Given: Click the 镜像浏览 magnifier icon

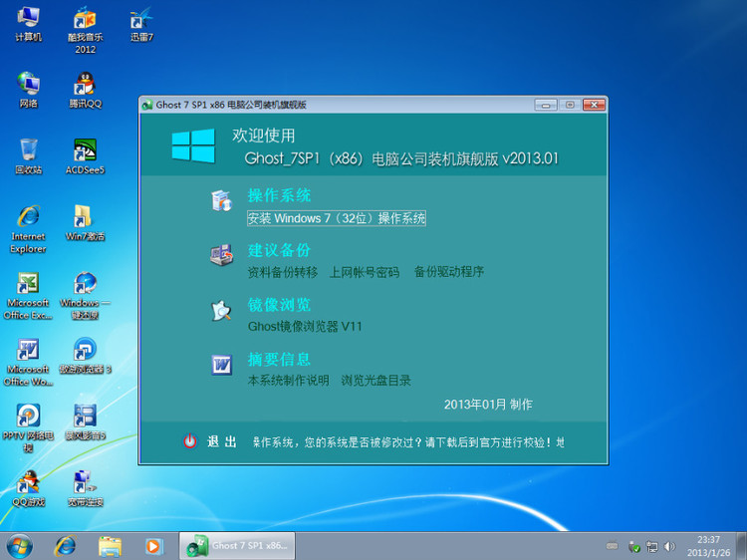Looking at the screenshot, I should pyautogui.click(x=220, y=310).
